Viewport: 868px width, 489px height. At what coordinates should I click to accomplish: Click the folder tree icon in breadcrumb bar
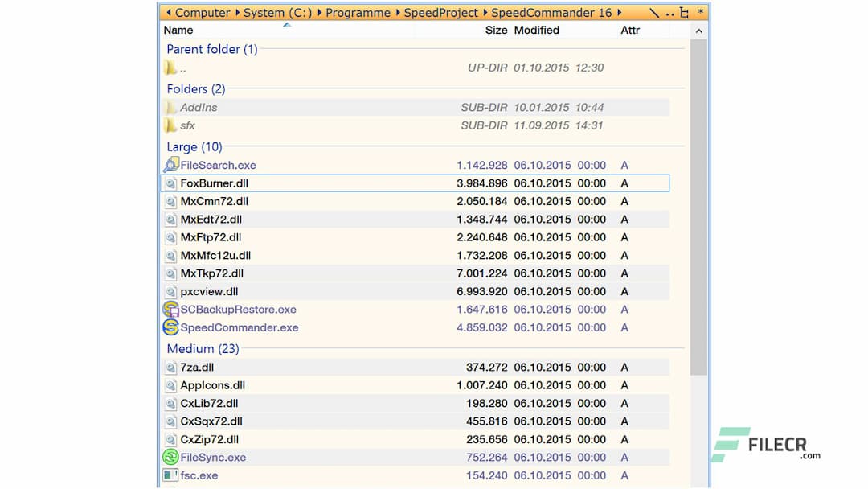[x=684, y=13]
